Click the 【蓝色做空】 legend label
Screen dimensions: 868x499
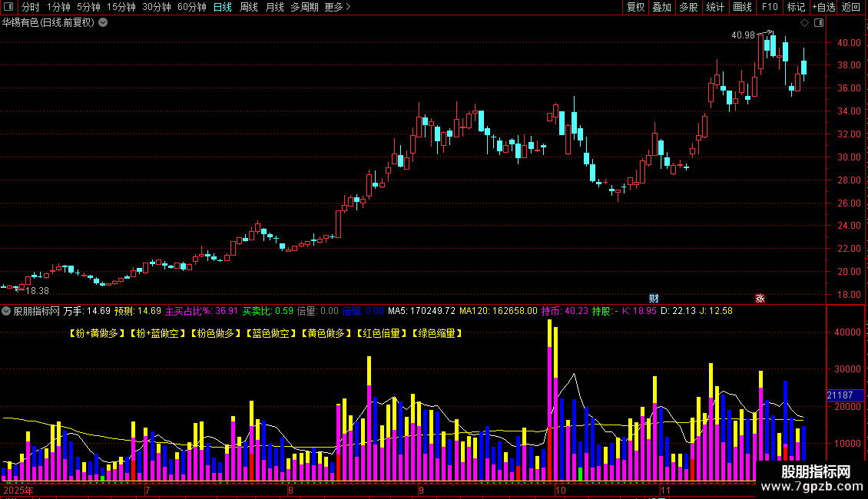[270, 333]
